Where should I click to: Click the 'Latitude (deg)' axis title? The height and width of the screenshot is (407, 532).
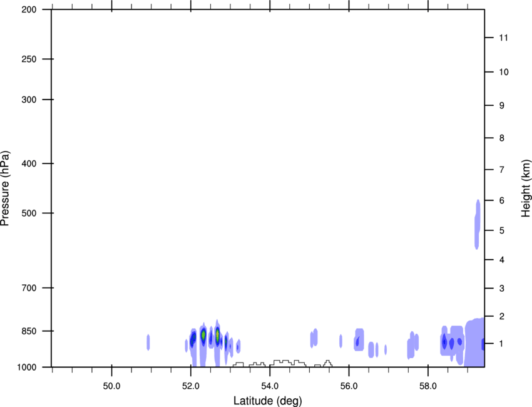[268, 401]
